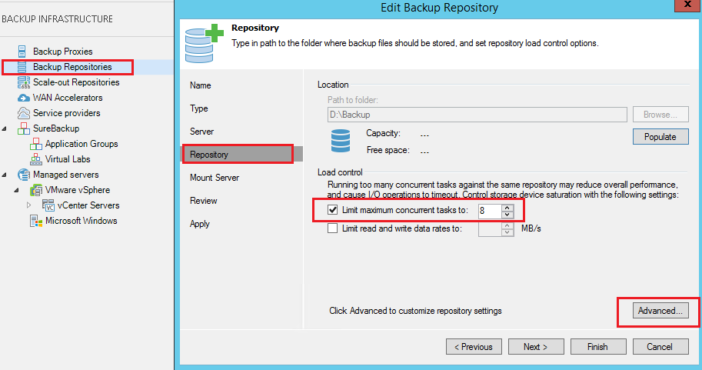Select Application Groups node
This screenshot has width=702, height=370.
[81, 144]
